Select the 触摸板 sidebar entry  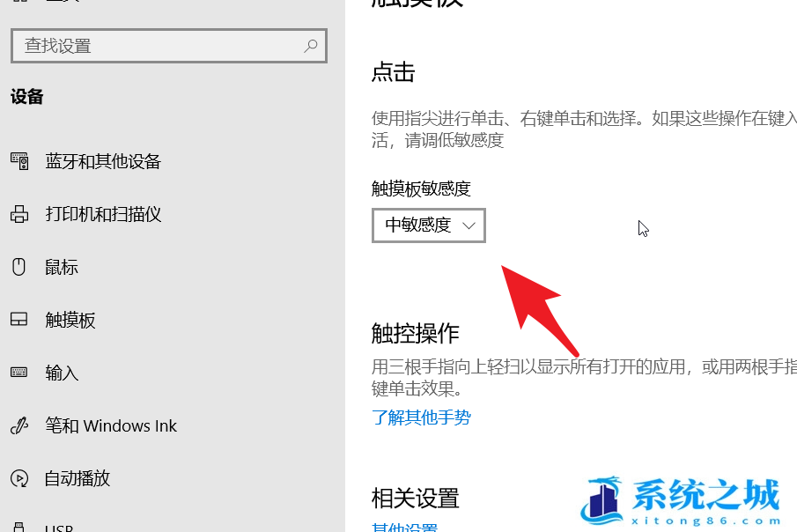(x=70, y=320)
